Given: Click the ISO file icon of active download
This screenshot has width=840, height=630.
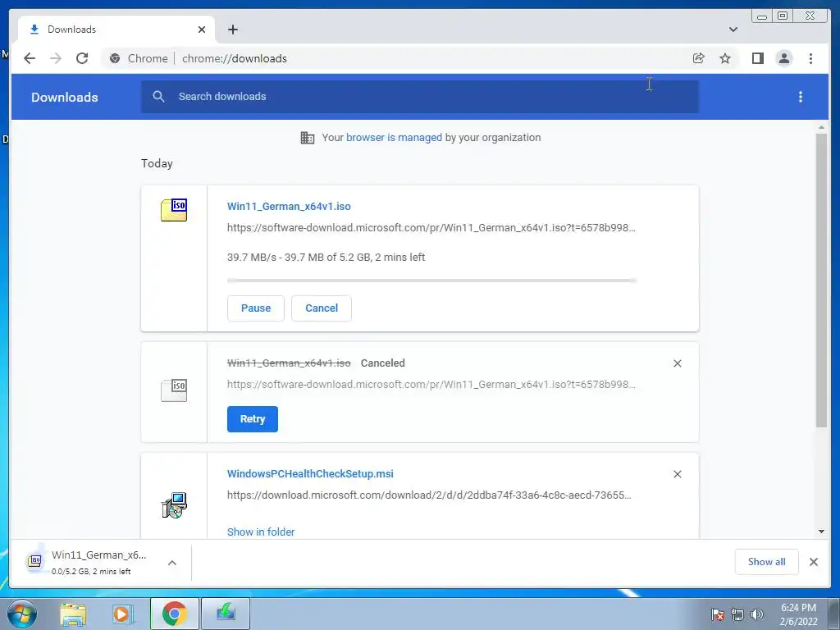Looking at the screenshot, I should (x=174, y=209).
